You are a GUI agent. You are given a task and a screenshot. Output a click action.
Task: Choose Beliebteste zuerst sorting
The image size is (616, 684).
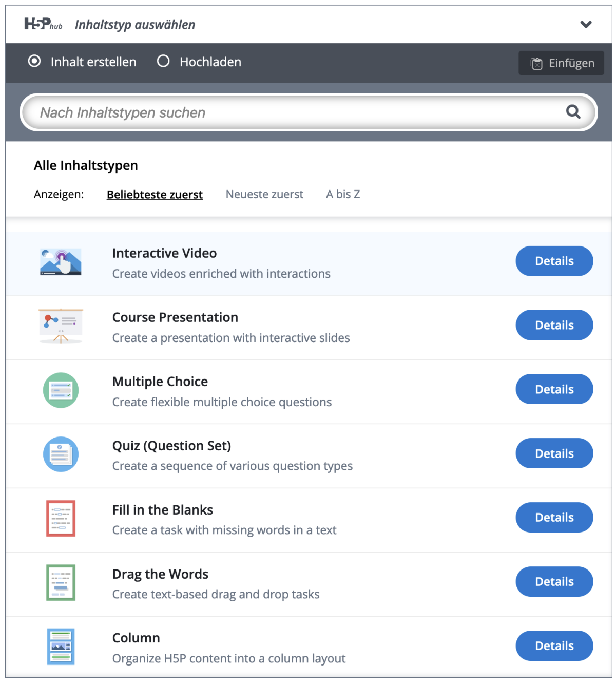click(x=155, y=195)
